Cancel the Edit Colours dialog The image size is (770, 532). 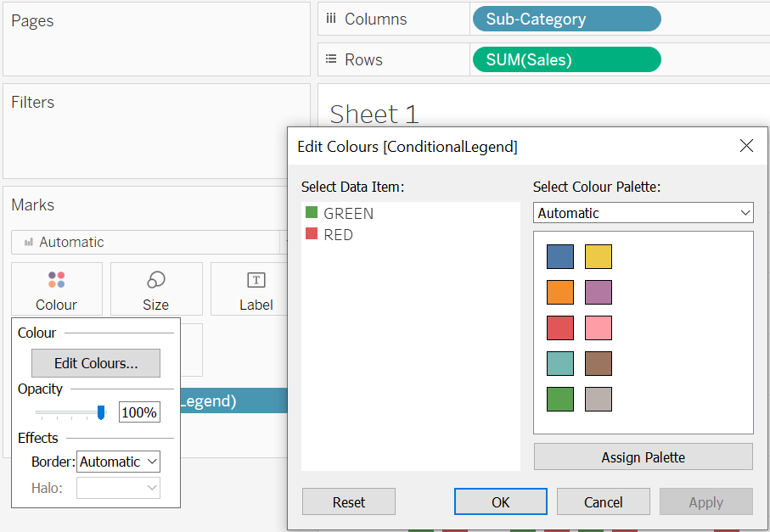603,501
